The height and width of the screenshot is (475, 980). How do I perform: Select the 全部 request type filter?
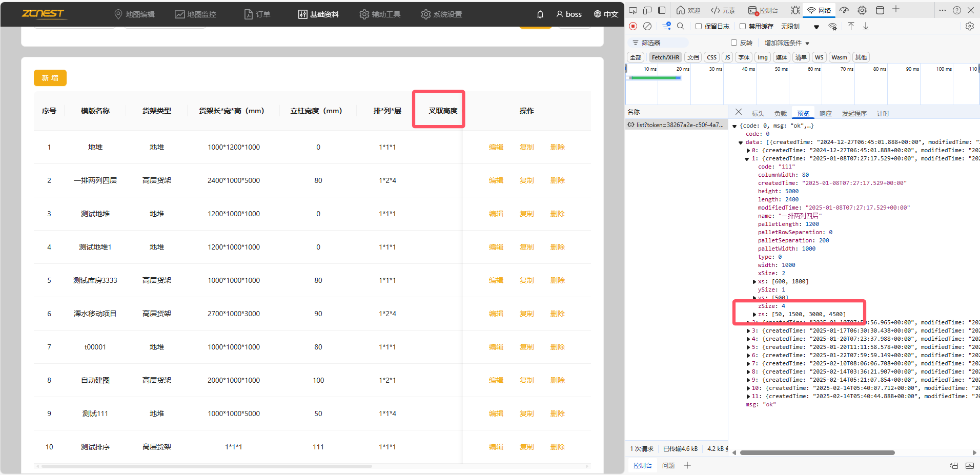(x=636, y=57)
